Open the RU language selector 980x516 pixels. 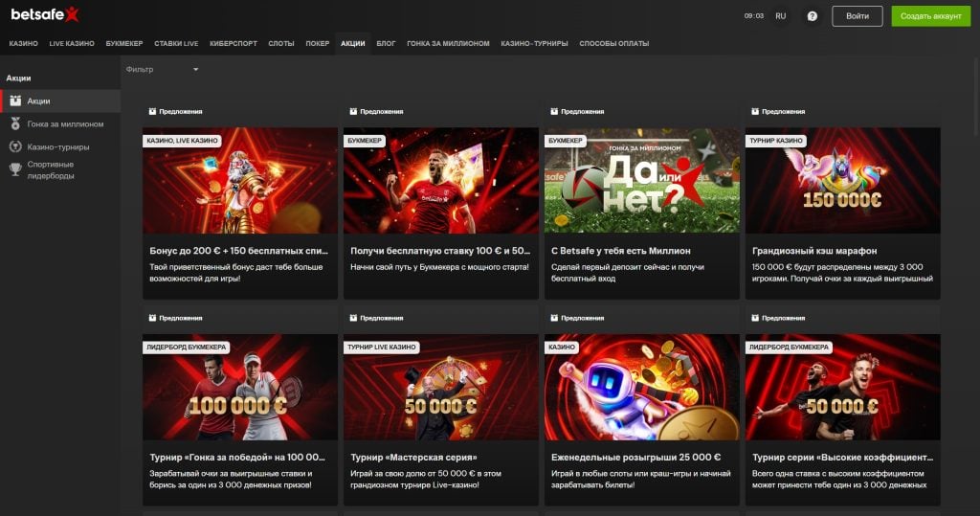[x=781, y=16]
